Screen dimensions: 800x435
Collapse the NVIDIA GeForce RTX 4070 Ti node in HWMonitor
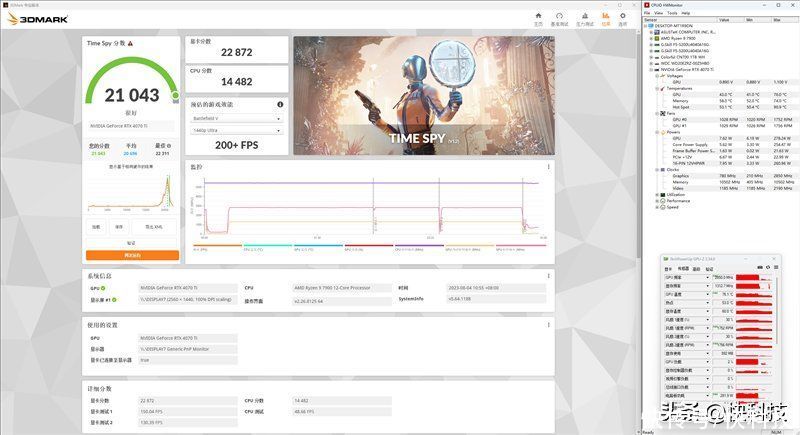click(651, 69)
